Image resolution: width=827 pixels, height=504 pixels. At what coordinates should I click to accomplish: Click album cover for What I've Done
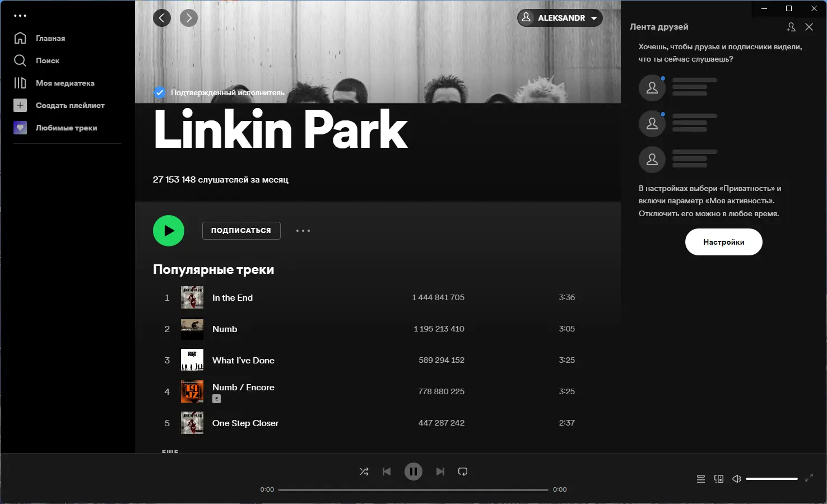[x=192, y=360]
